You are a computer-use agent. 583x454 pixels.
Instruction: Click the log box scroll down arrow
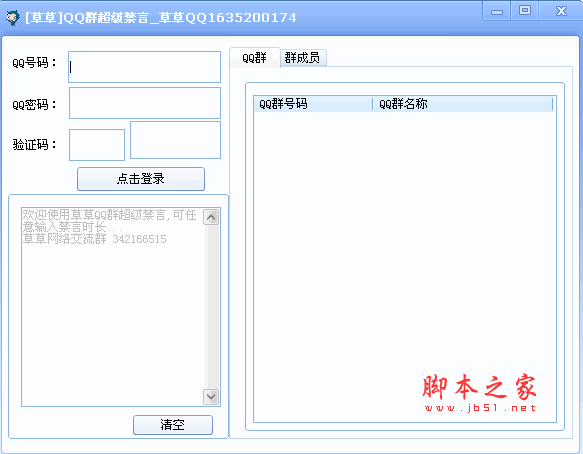pos(211,397)
